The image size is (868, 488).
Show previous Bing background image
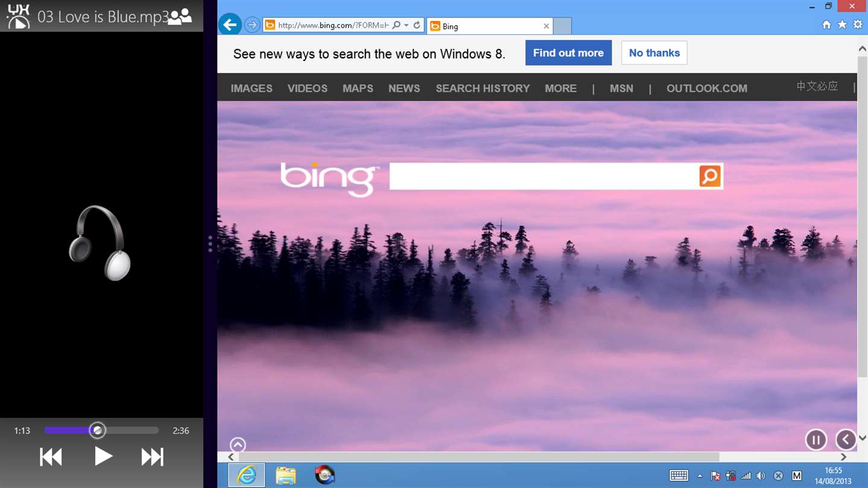[x=846, y=440]
